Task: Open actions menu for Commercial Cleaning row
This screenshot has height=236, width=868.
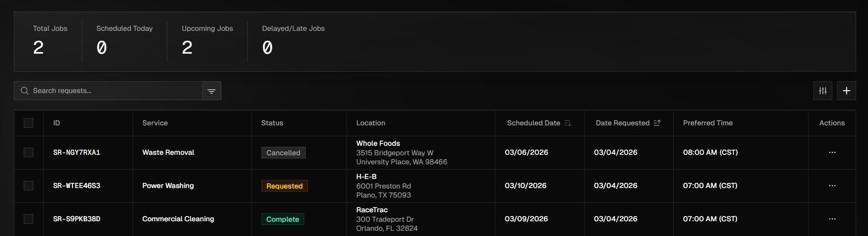Action: pos(832,219)
